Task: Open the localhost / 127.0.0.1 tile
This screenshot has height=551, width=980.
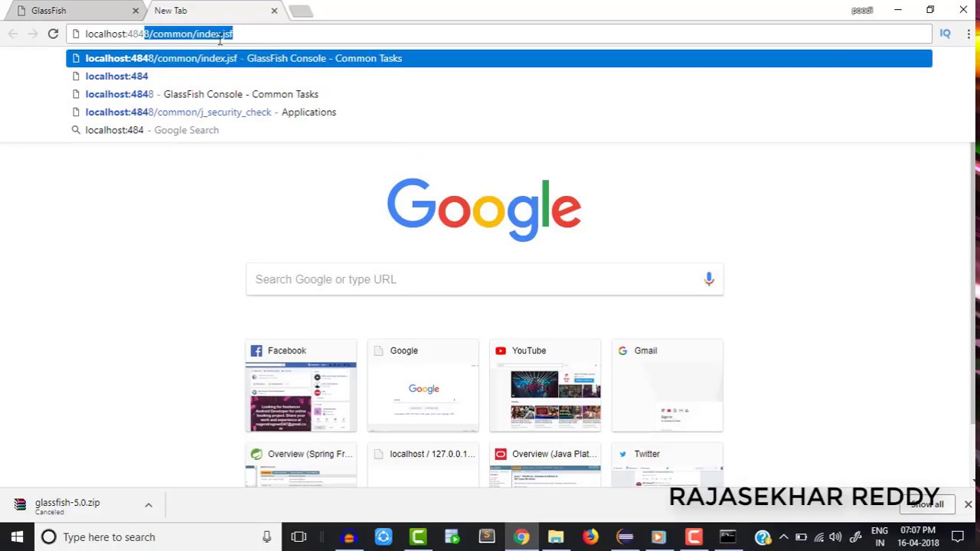Action: tap(423, 465)
